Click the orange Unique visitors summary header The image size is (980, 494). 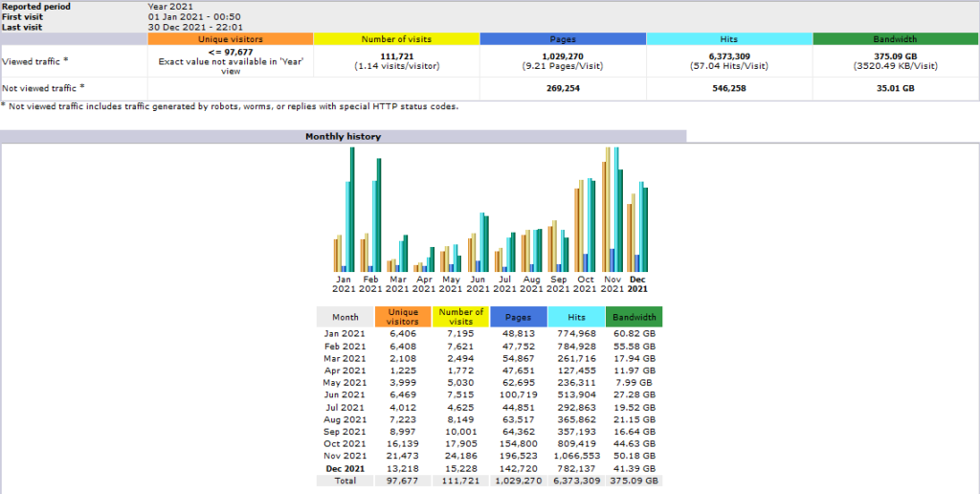pos(230,39)
